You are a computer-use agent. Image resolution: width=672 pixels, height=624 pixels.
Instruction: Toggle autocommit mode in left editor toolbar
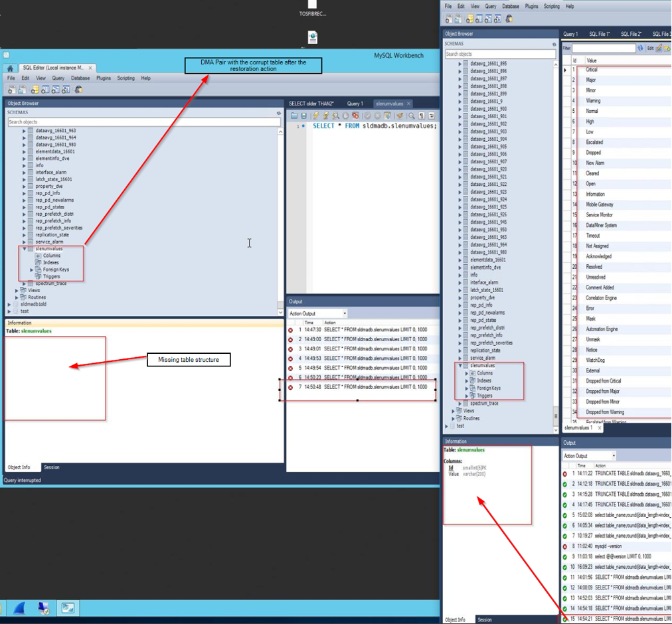pos(387,116)
